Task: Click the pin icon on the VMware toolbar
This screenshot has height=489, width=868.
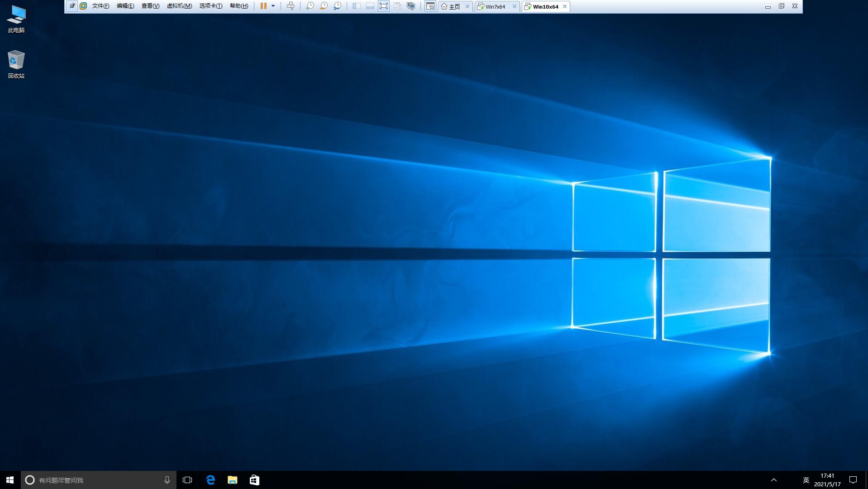Action: tap(72, 6)
